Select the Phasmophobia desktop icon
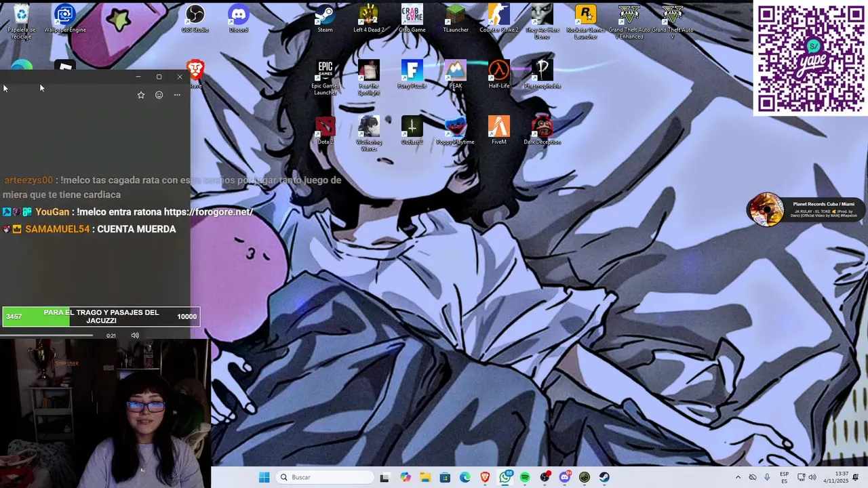 (542, 75)
